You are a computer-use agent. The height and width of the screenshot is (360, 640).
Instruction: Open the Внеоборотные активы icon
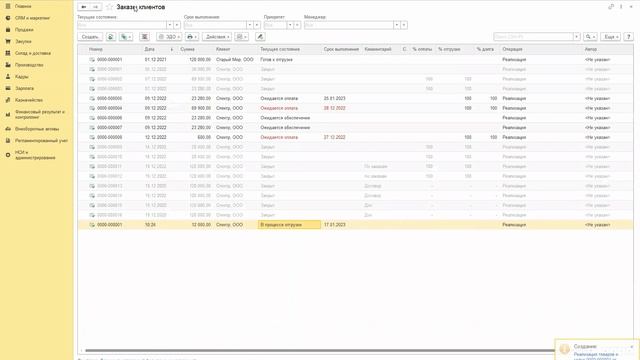(x=7, y=129)
